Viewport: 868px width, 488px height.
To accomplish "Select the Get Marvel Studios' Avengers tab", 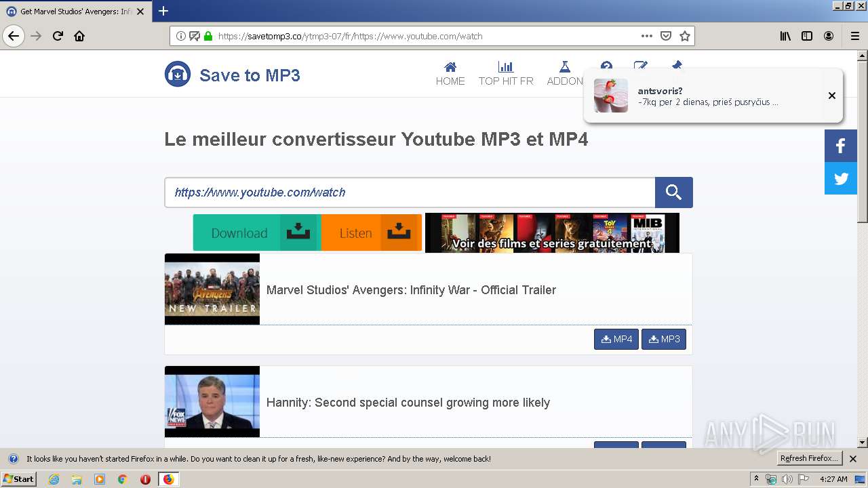I will (x=76, y=12).
